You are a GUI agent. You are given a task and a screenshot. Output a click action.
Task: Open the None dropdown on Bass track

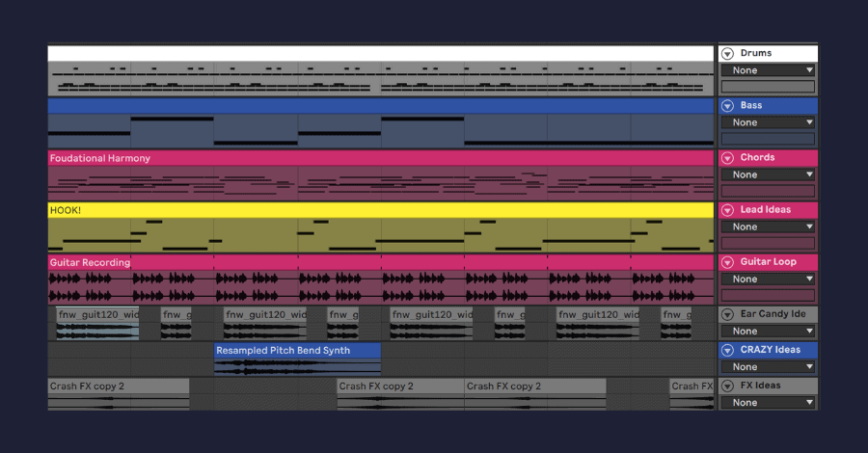[x=768, y=122]
